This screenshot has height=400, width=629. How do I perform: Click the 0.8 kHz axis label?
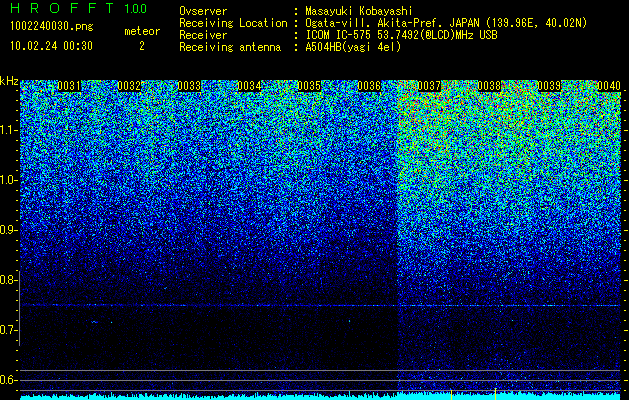(x=8, y=280)
